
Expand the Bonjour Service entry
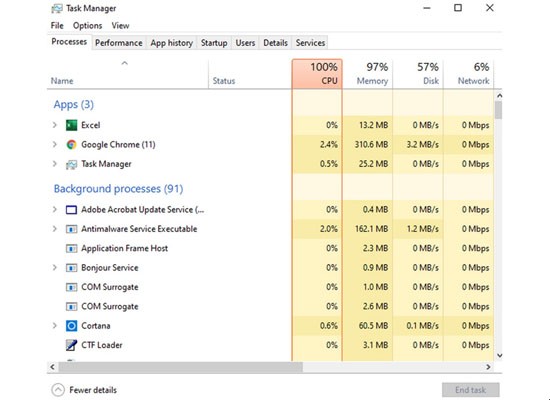[55, 267]
